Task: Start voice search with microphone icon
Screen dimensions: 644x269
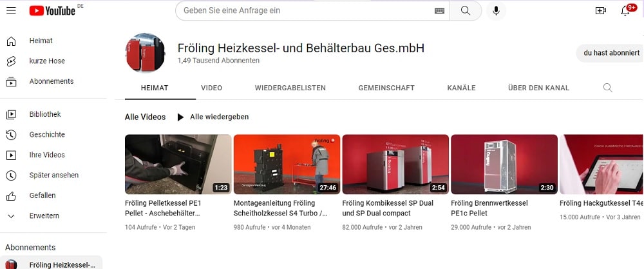Action: (496, 11)
